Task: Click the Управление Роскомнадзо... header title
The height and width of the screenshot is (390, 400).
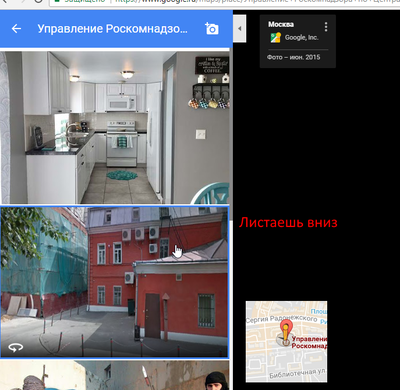Action: [x=112, y=29]
